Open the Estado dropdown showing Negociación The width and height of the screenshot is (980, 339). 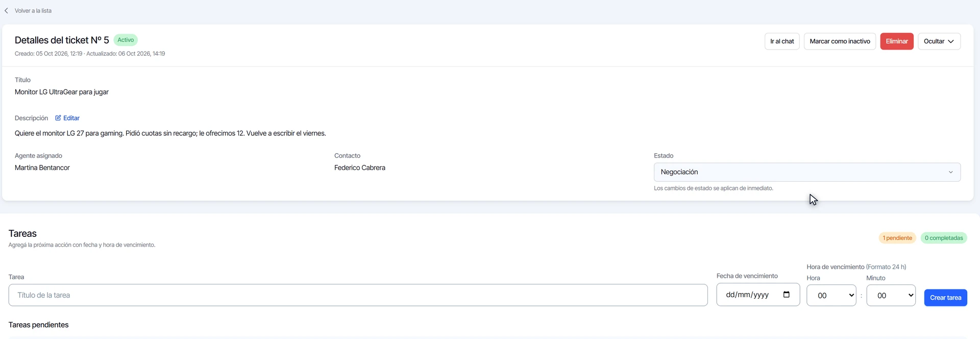pyautogui.click(x=807, y=172)
